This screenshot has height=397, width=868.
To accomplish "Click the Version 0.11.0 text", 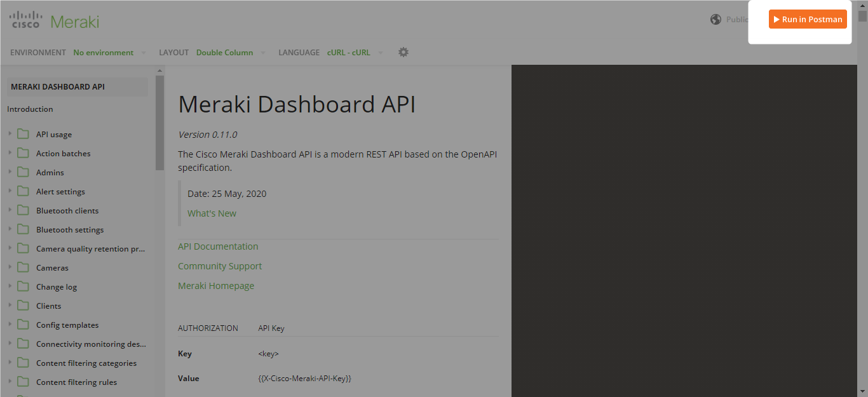I will [208, 135].
